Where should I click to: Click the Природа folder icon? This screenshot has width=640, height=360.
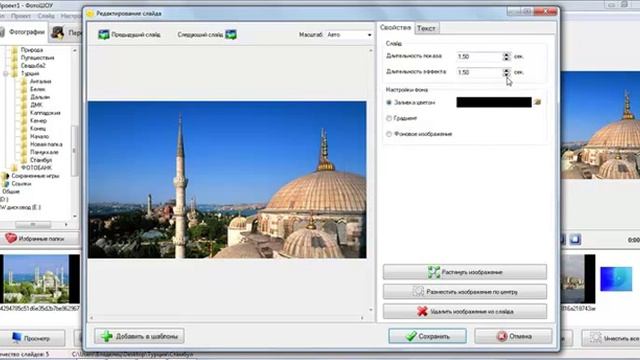[15, 50]
